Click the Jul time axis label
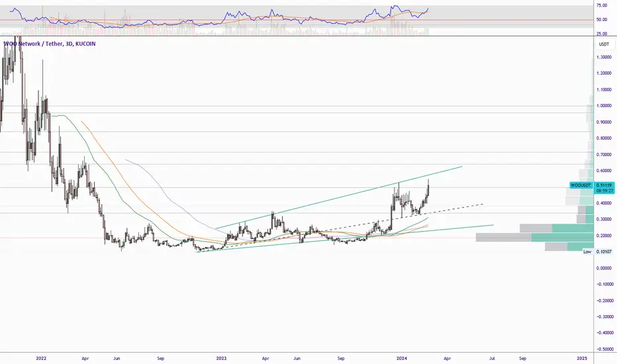Viewport: 617px width, 364px height. pos(492,359)
